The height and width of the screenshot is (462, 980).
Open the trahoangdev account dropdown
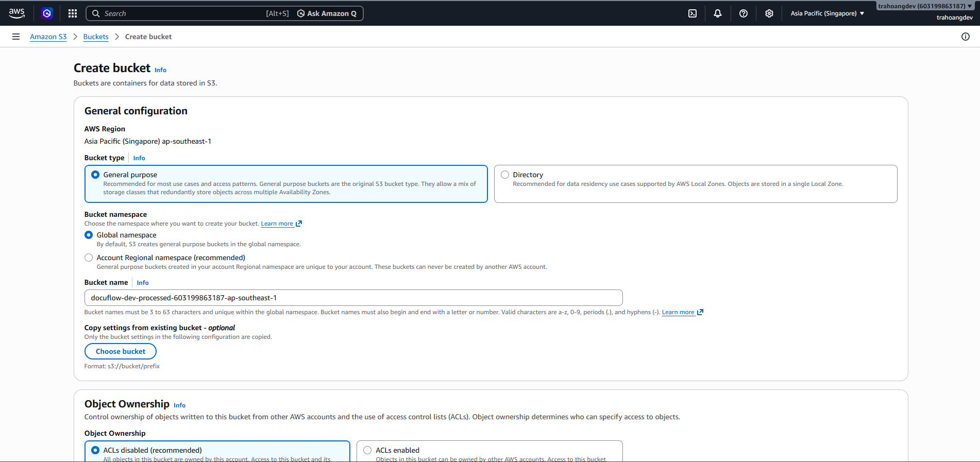point(925,6)
